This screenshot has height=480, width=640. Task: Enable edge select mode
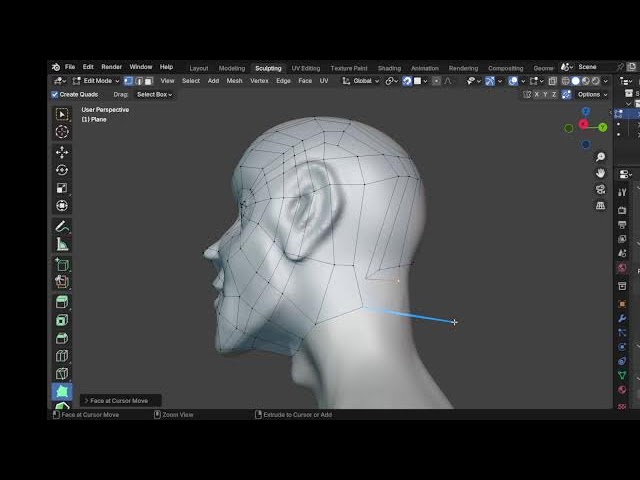139,81
